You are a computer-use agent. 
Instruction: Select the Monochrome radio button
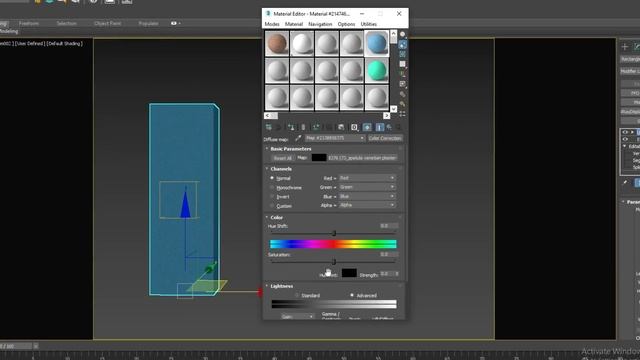click(272, 187)
